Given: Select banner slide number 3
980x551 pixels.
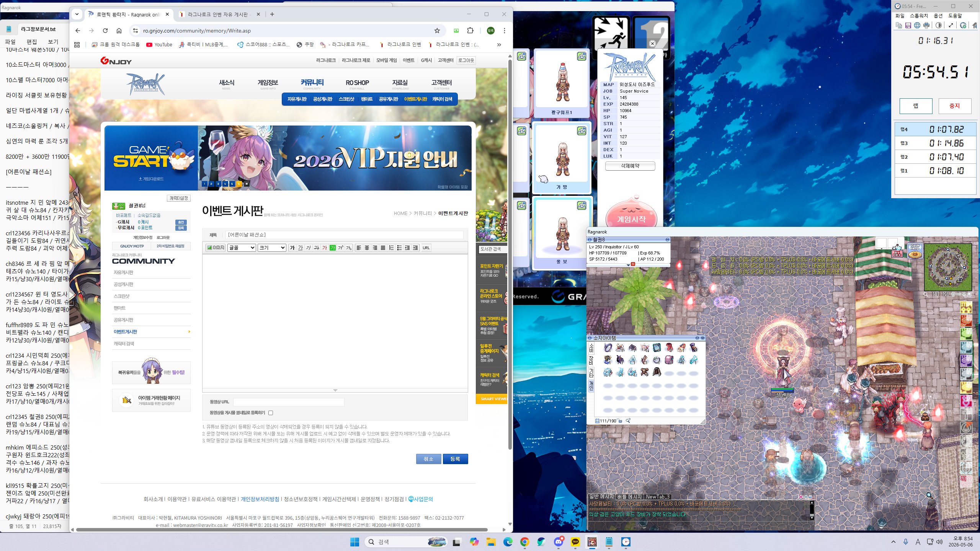Looking at the screenshot, I should click(218, 184).
